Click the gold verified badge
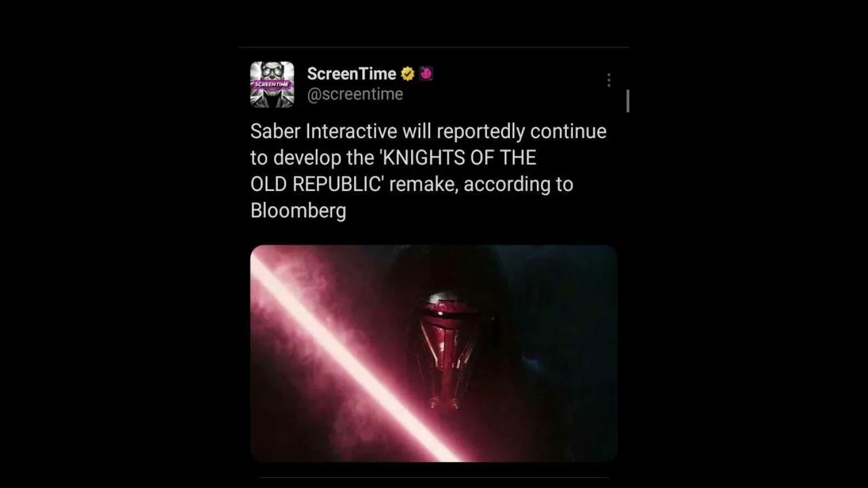 (x=408, y=74)
